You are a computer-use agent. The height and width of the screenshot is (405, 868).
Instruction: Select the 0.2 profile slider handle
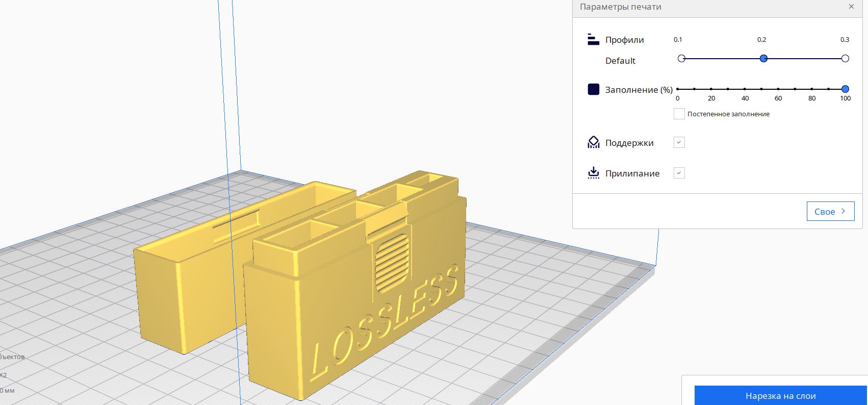click(763, 59)
